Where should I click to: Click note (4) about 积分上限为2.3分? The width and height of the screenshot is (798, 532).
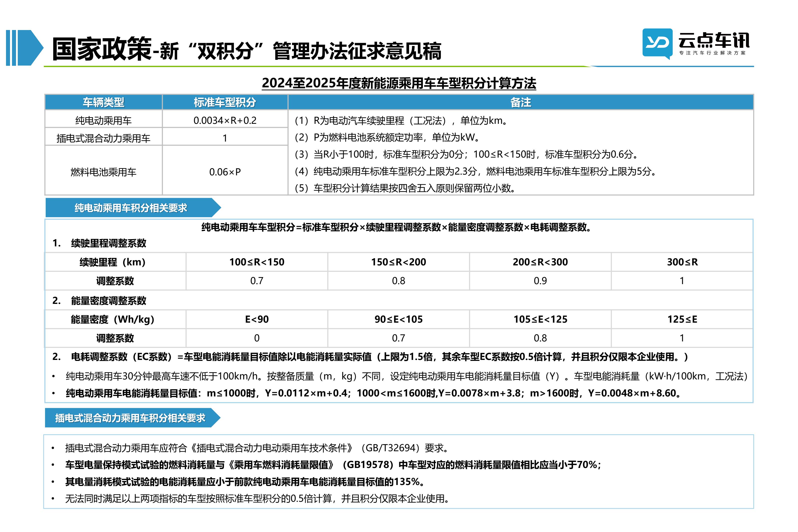click(476, 171)
